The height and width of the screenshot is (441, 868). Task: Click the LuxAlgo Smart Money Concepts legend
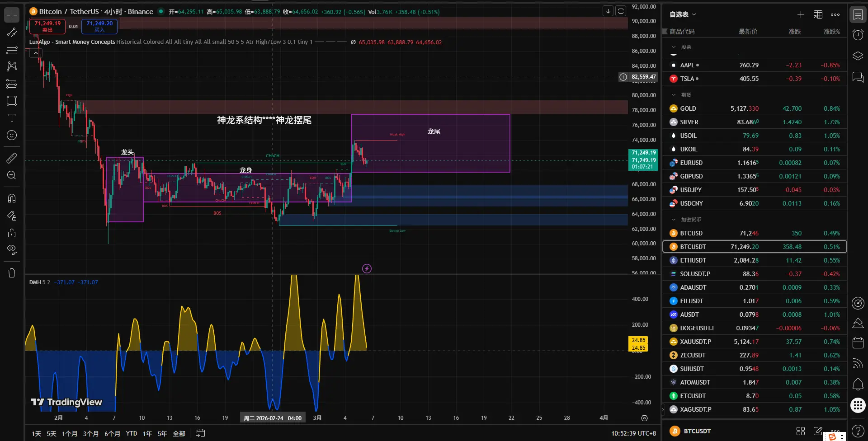72,42
